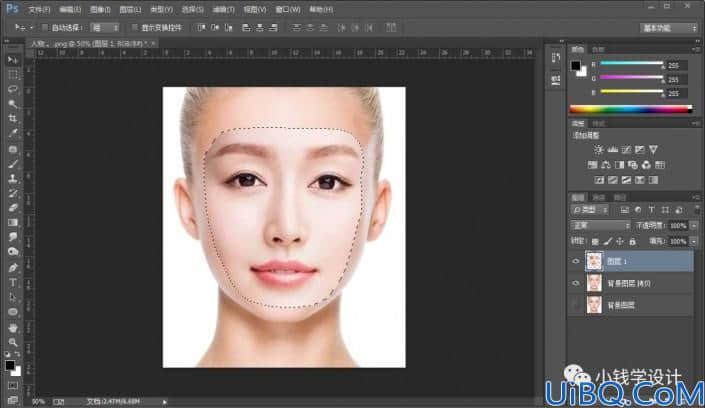Open the Move tool preset picker arrow
The width and height of the screenshot is (705, 408).
coord(31,28)
